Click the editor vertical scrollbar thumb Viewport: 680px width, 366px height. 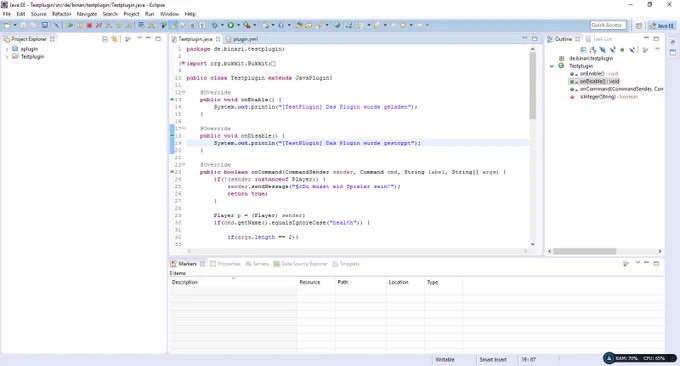click(x=533, y=85)
